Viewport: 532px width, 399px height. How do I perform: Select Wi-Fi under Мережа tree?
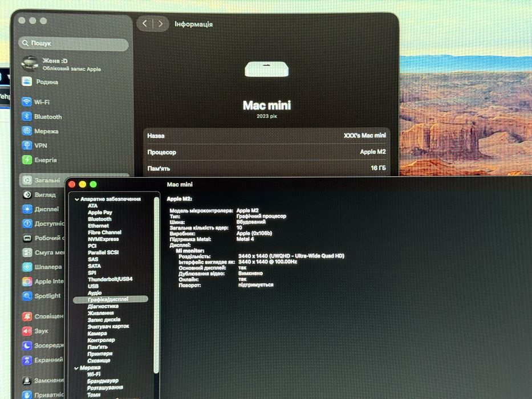click(x=94, y=374)
